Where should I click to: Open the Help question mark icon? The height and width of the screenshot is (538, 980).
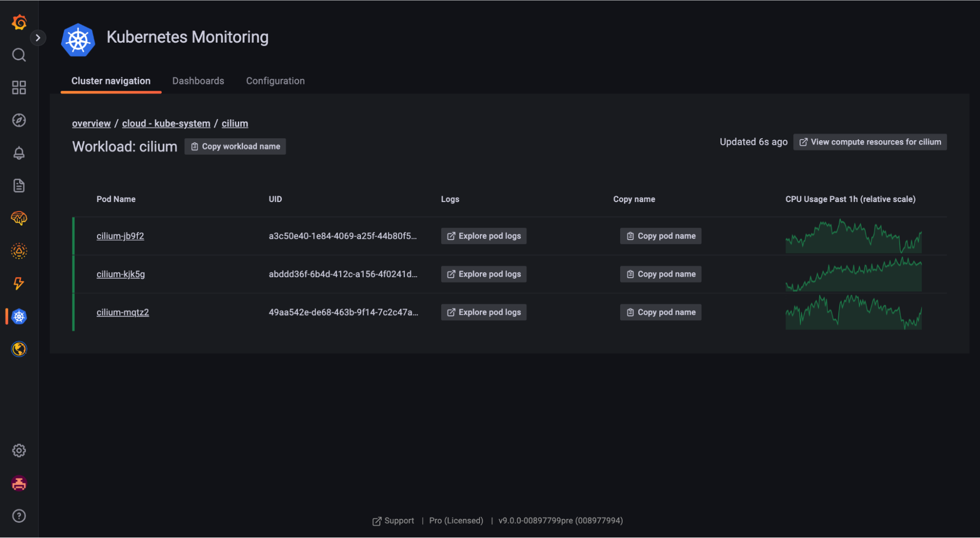[19, 516]
